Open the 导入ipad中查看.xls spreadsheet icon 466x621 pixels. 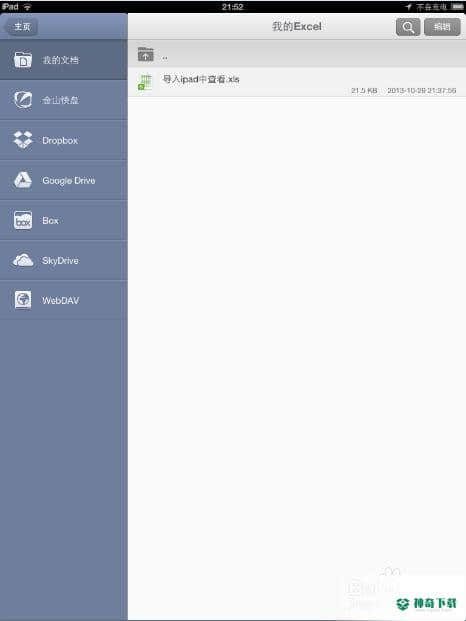click(145, 82)
